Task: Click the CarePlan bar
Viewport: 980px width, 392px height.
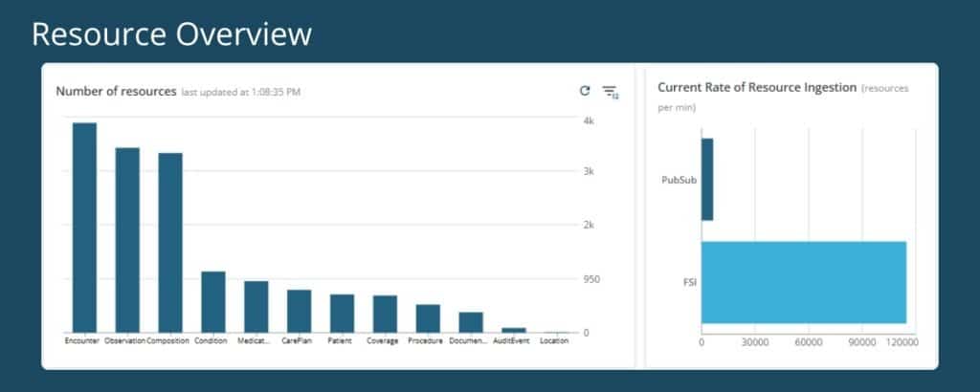Action: (299, 311)
